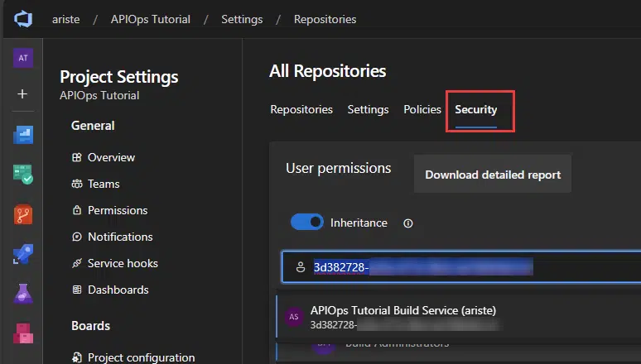Click the Overview settings icon
Screen dimensions: 641x364
click(x=77, y=157)
